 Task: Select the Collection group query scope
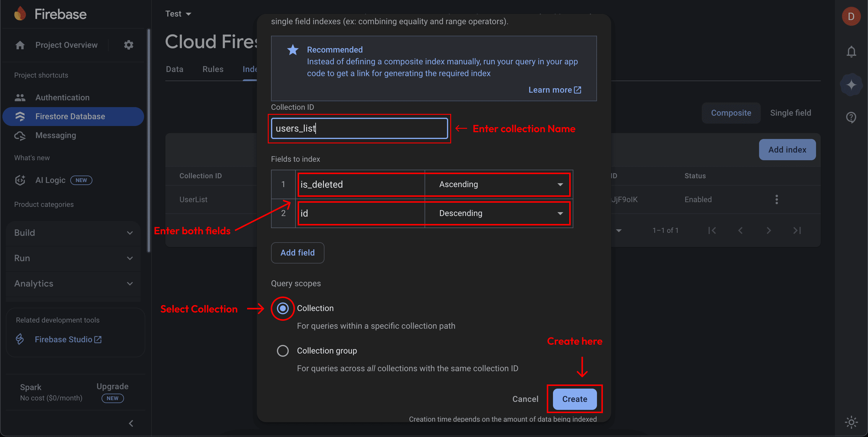point(282,351)
